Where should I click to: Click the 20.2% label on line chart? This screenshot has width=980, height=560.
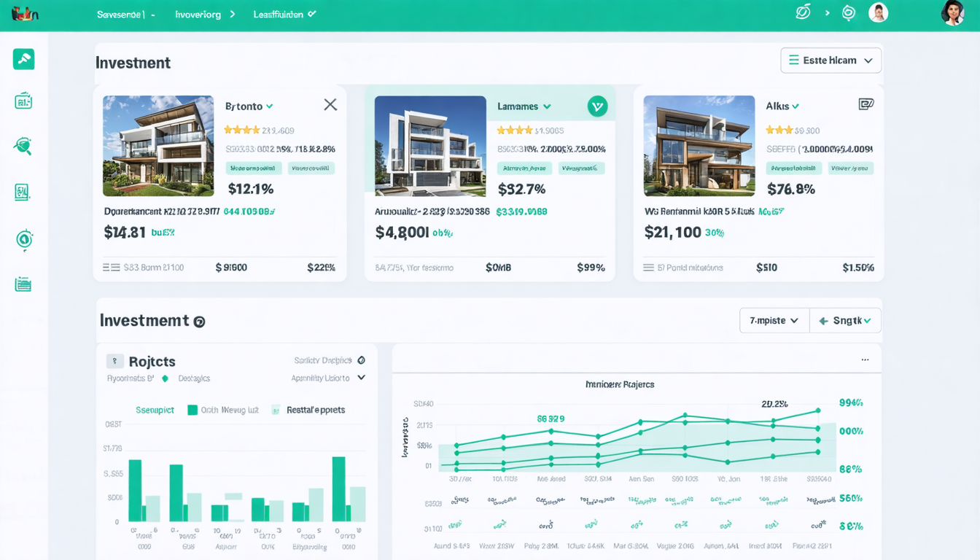[774, 403]
